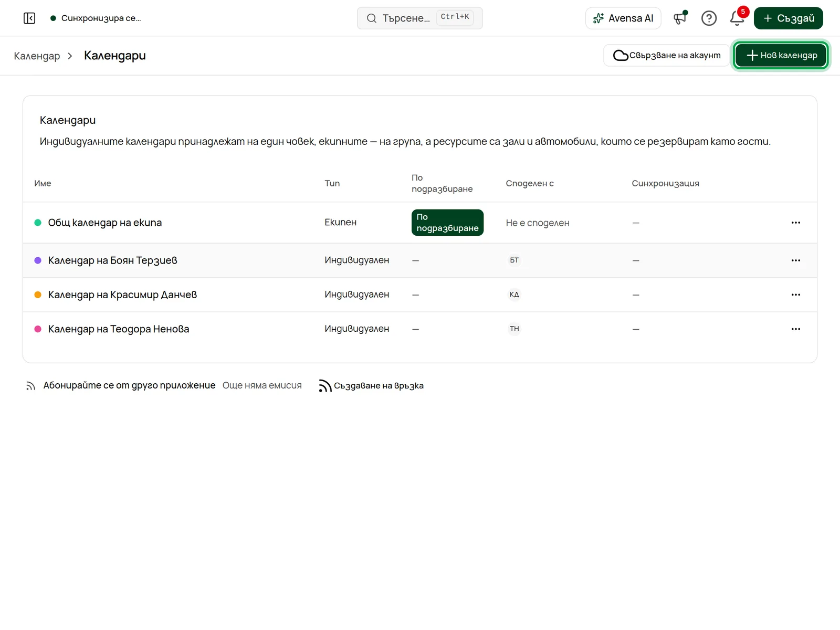Click the Синхронизация column header
840x630 pixels.
click(666, 183)
